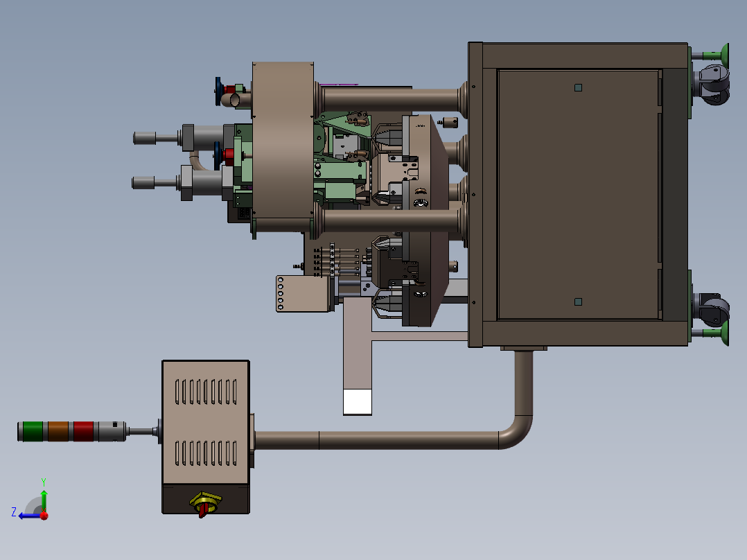The width and height of the screenshot is (747, 560).
Task: Click the green Y axis of the triad
Action: pos(44,500)
